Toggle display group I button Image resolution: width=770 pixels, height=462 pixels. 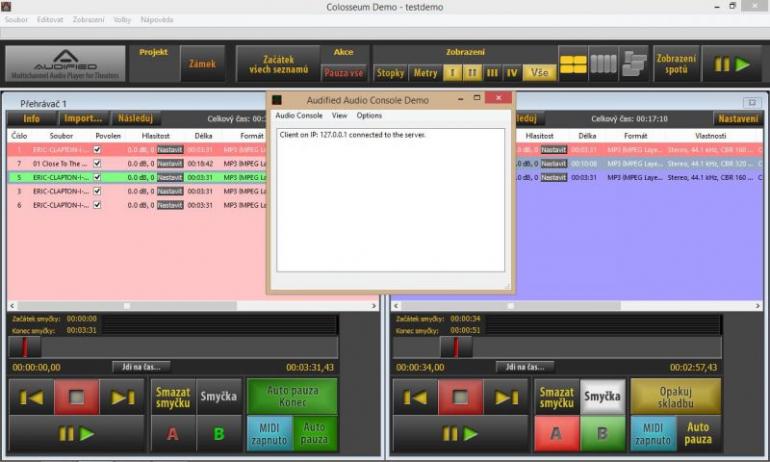coord(452,73)
